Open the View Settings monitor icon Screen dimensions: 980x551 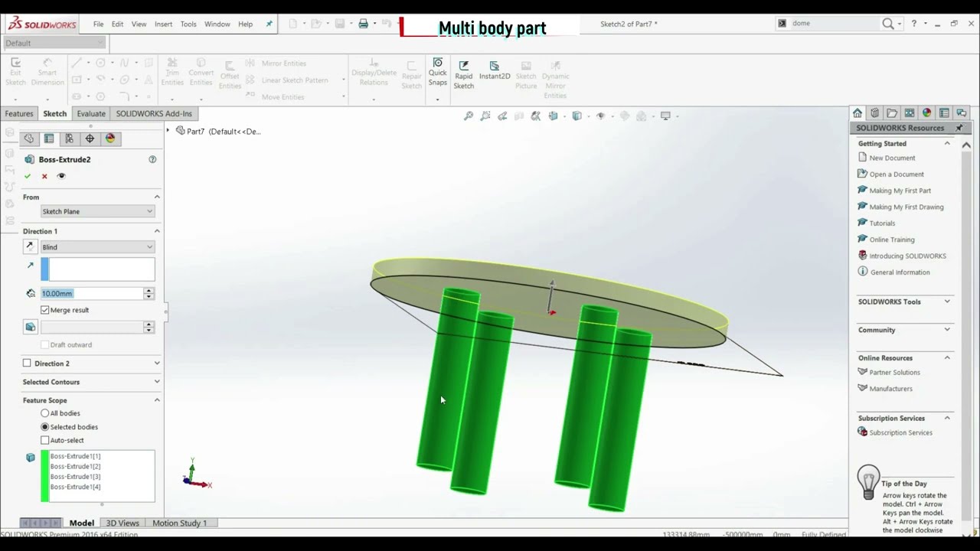click(x=665, y=116)
